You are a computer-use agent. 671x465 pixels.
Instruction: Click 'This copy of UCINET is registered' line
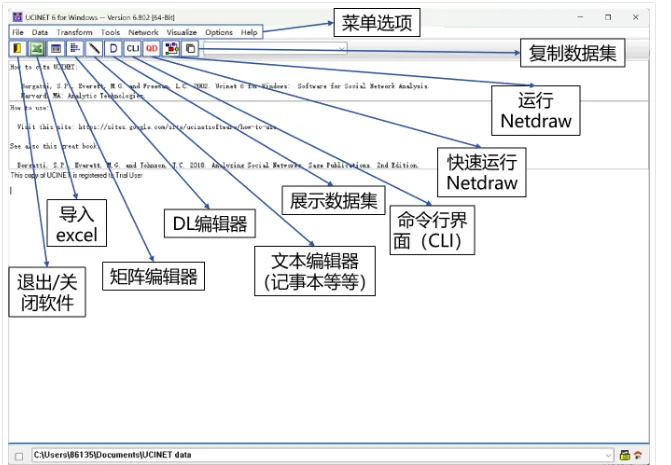click(x=77, y=175)
